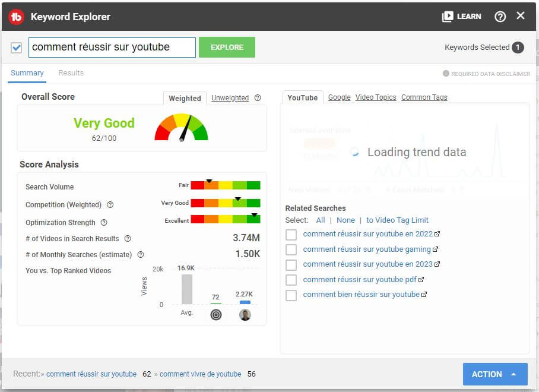Click help icon next to Unweighted

pyautogui.click(x=258, y=97)
